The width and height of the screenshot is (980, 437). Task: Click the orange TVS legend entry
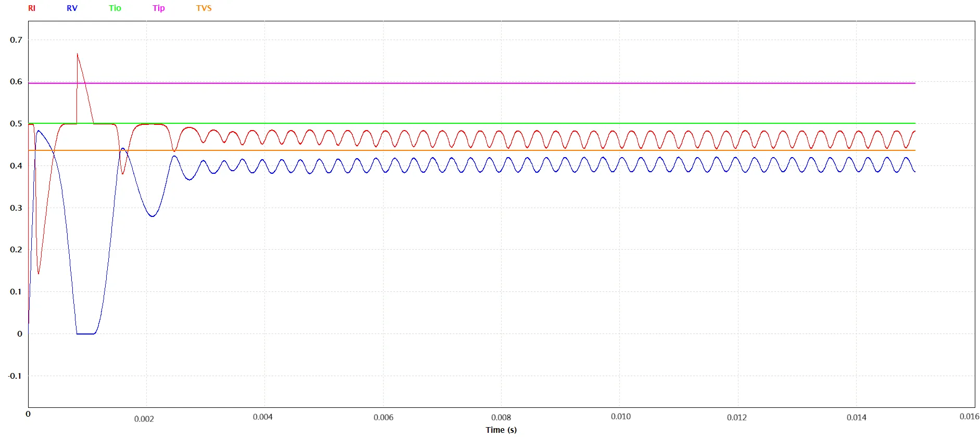(x=203, y=8)
